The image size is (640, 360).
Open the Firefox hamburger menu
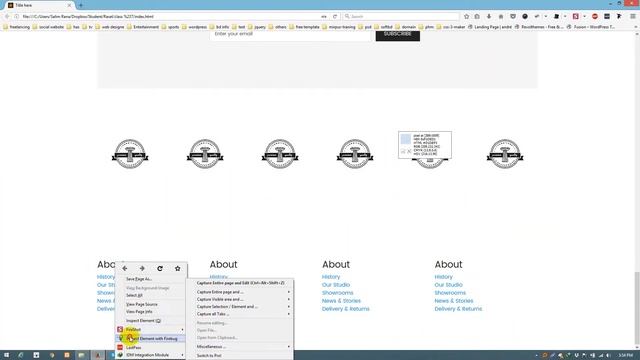tap(633, 16)
